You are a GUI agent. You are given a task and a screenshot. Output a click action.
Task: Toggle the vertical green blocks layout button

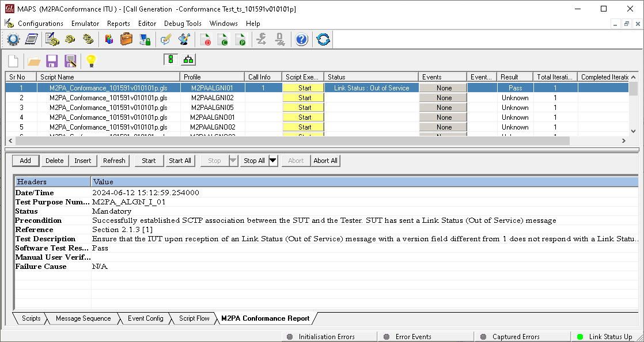click(x=171, y=59)
